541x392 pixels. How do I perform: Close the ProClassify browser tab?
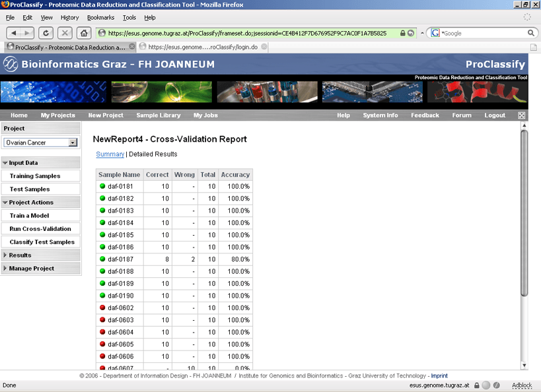(132, 47)
